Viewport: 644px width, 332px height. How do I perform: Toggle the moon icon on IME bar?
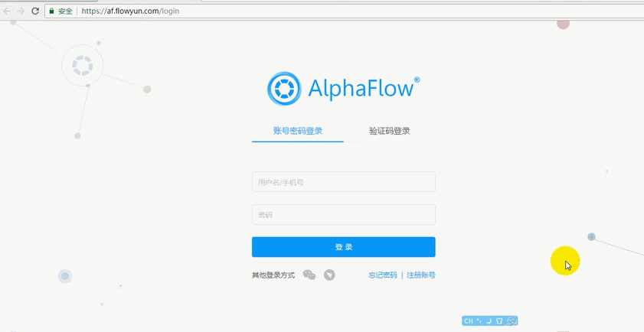[489, 321]
